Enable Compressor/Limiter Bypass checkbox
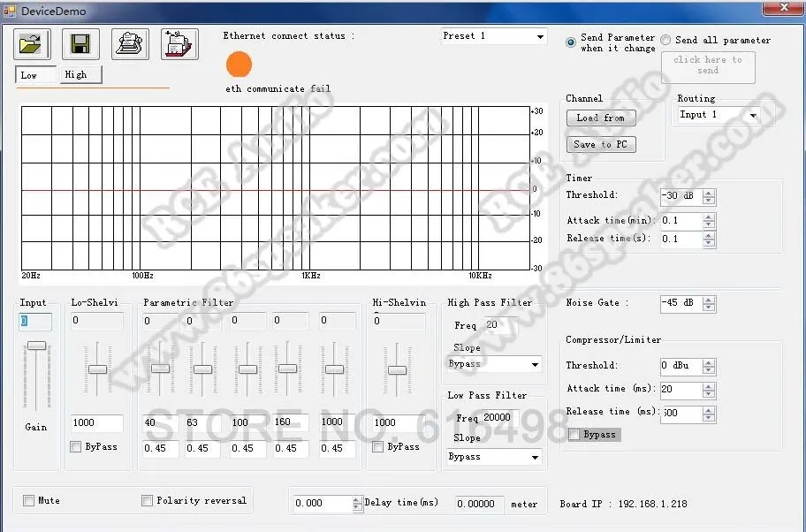The image size is (806, 532). (x=574, y=434)
